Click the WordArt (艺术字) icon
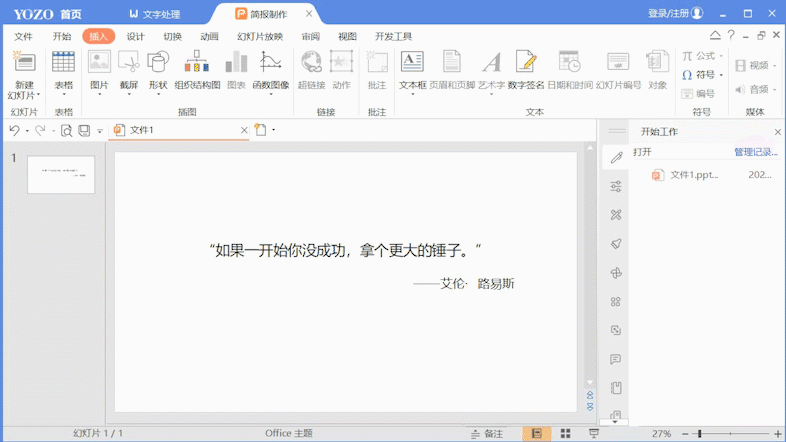 pos(491,62)
